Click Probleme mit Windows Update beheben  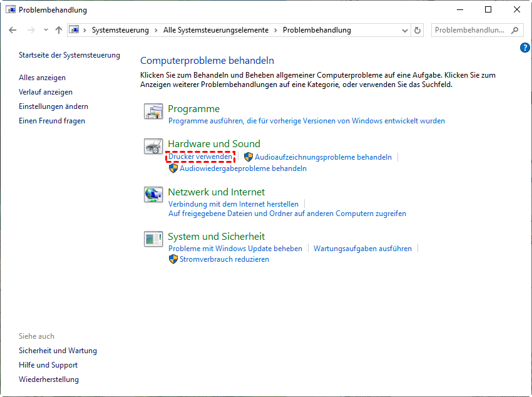pyautogui.click(x=235, y=249)
